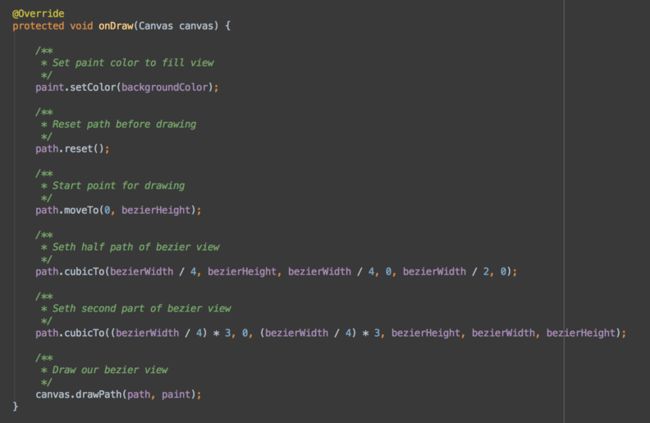Click the 'protected' keyword
Viewport: 650px width, 423px height.
coord(38,26)
